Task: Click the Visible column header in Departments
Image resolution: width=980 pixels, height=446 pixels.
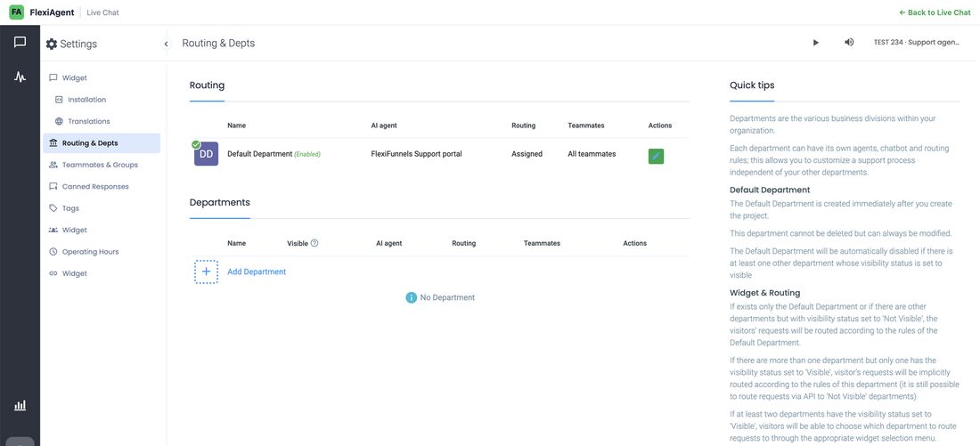Action: [x=298, y=243]
